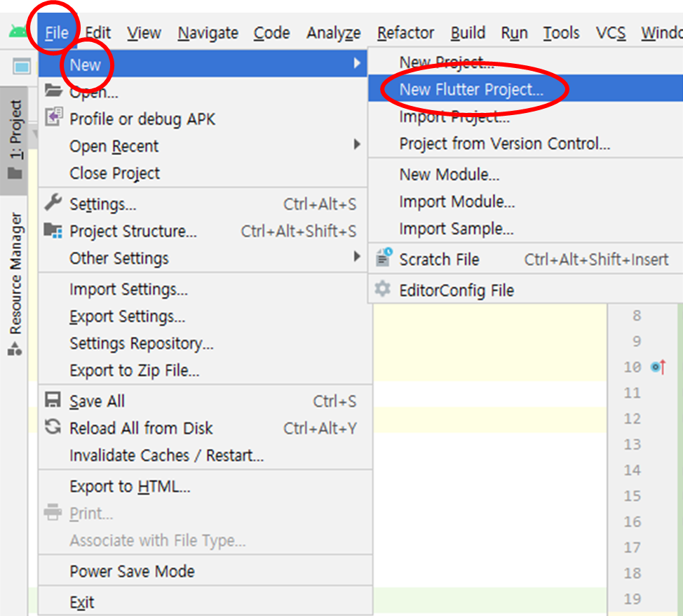683x616 pixels.
Task: Click the Scratch File icon
Action: point(384,257)
